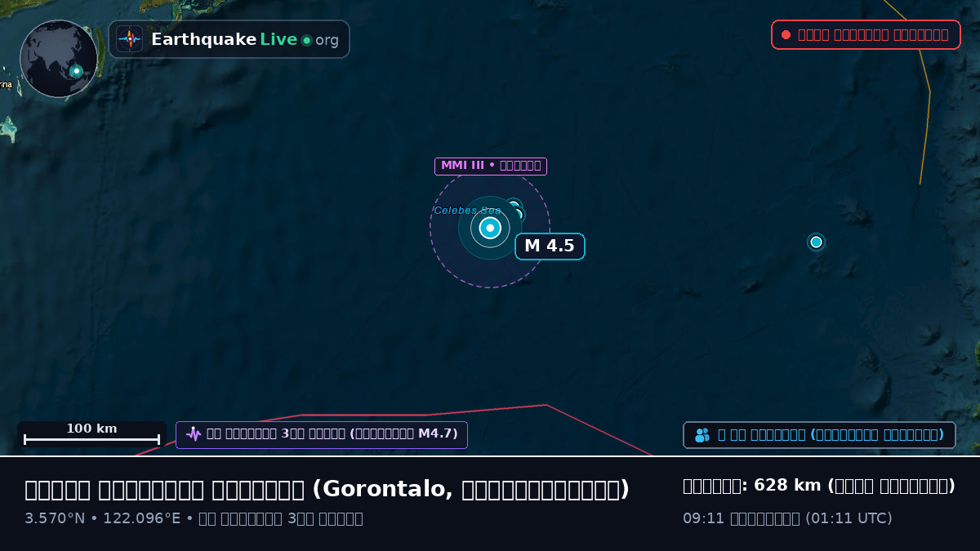Click the green live dot before "org"
The image size is (980, 551).
tap(306, 40)
